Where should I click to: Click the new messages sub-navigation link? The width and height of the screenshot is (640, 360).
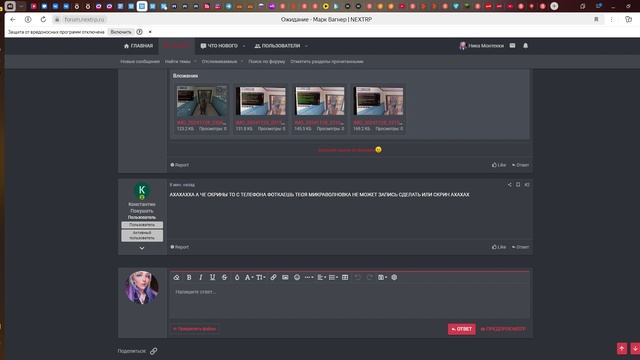(x=140, y=62)
